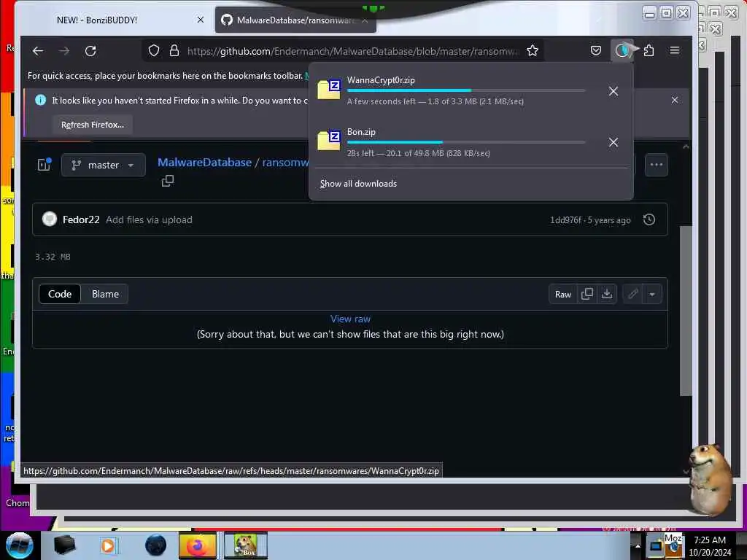The image size is (747, 560).
Task: Open the black folder taskbar icon
Action: click(64, 545)
